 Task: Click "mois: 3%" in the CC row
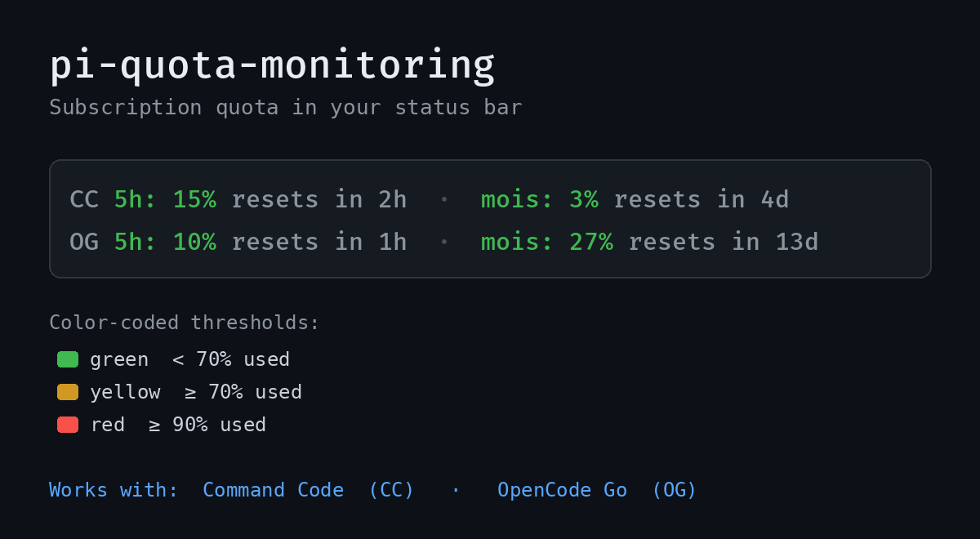(x=540, y=200)
